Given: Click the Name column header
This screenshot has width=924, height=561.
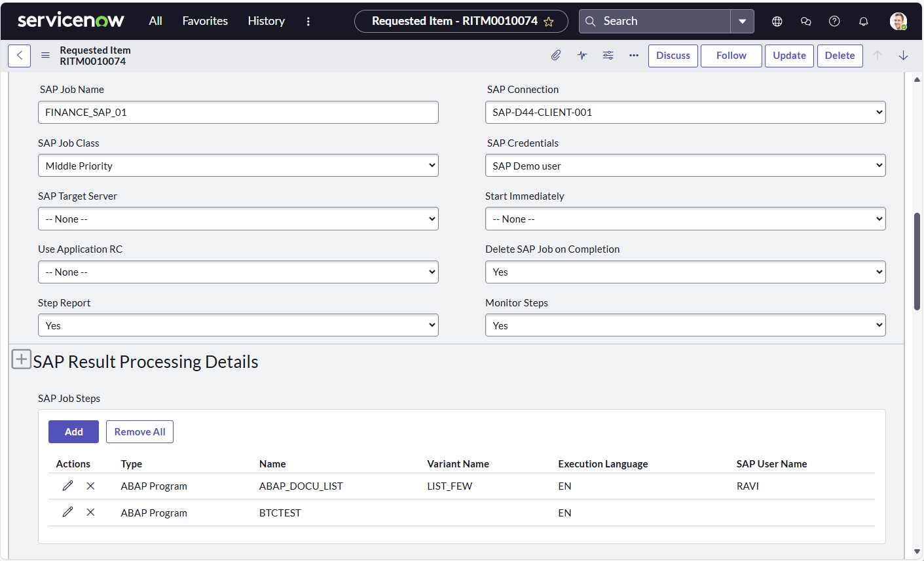Looking at the screenshot, I should (x=272, y=464).
